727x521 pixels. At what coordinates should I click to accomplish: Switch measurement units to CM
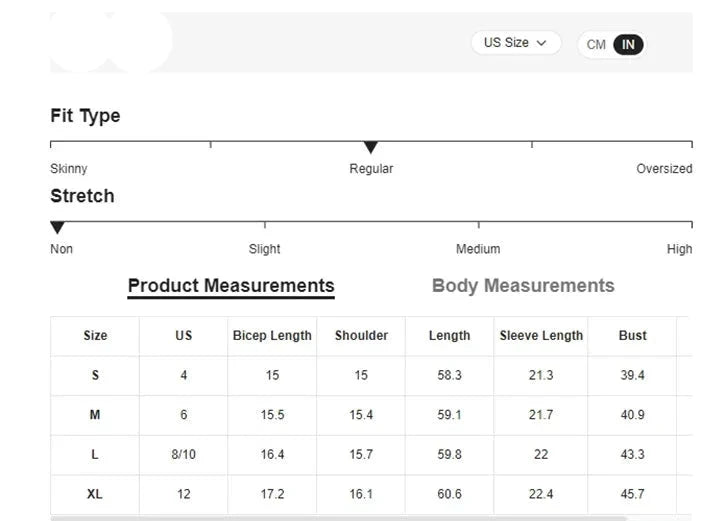596,45
